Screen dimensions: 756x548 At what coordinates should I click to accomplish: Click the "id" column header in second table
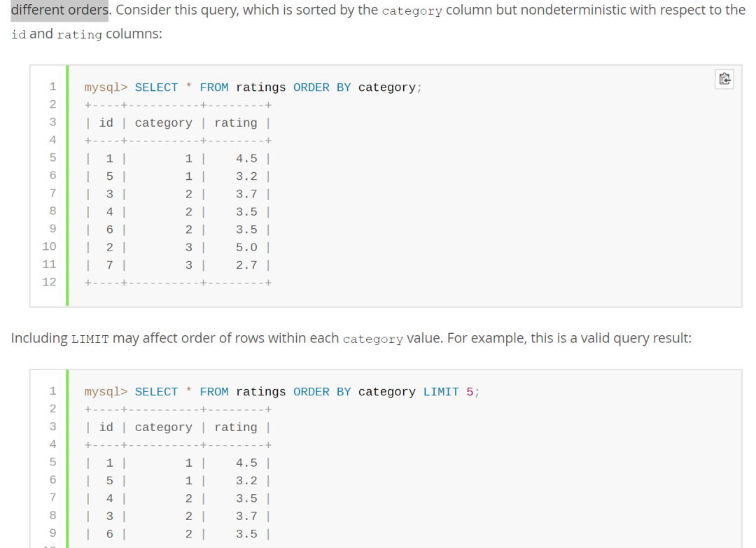pos(106,428)
